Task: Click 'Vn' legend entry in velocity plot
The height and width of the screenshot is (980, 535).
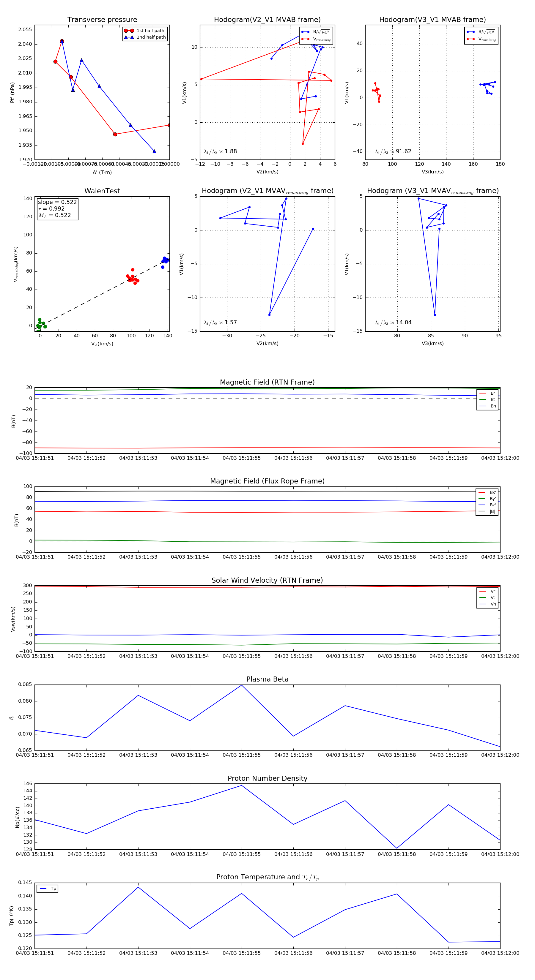Action: [487, 604]
